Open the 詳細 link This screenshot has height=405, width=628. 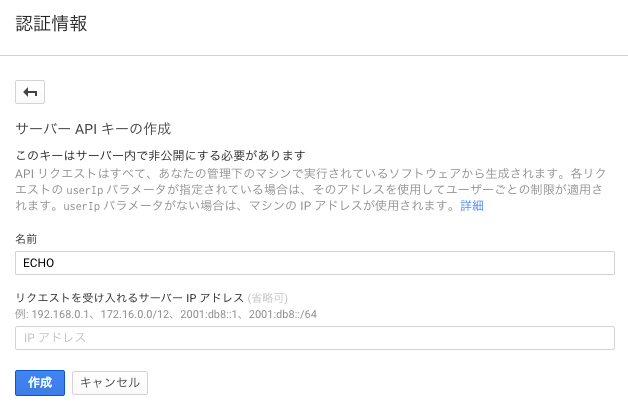pos(472,206)
